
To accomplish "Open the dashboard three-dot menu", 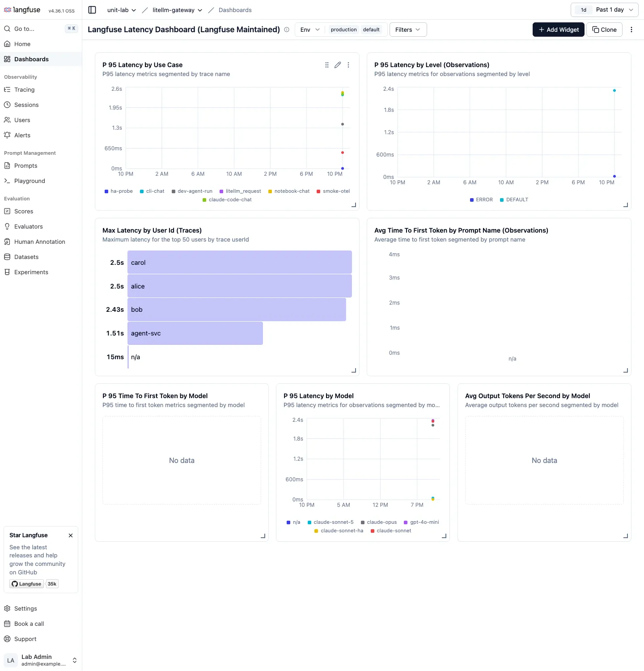I will (x=631, y=30).
